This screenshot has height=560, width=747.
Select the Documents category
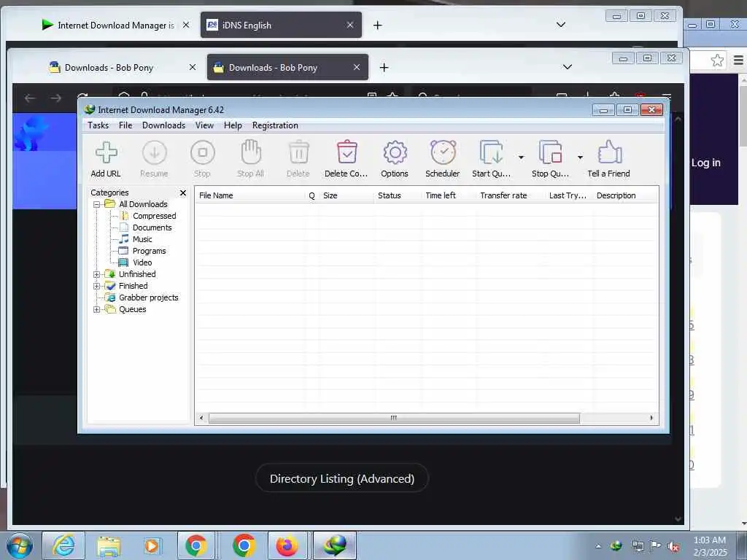click(152, 227)
